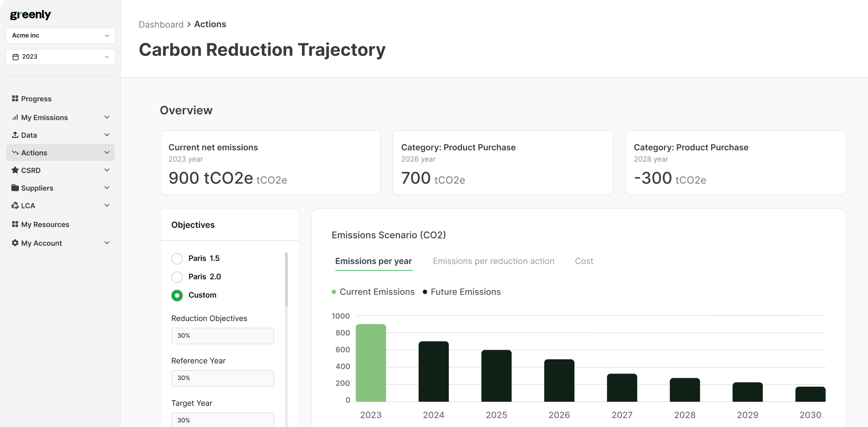Click the greenly logo
The image size is (868, 427).
pos(30,14)
